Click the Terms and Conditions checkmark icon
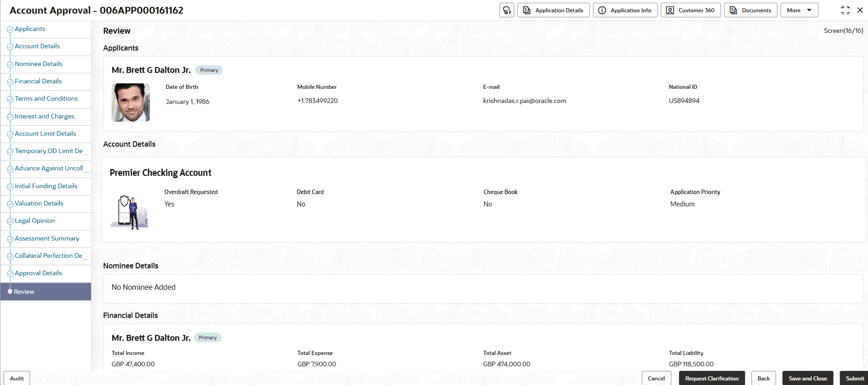Screen dimensions: 868x385 [10, 99]
